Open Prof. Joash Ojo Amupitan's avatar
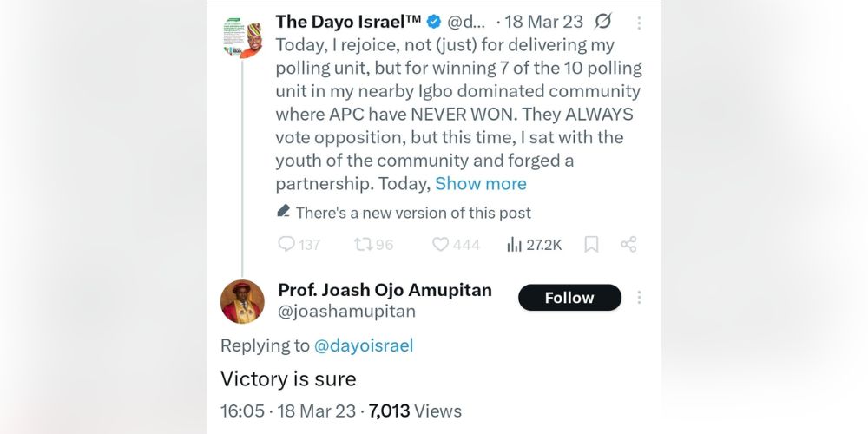 [242, 301]
